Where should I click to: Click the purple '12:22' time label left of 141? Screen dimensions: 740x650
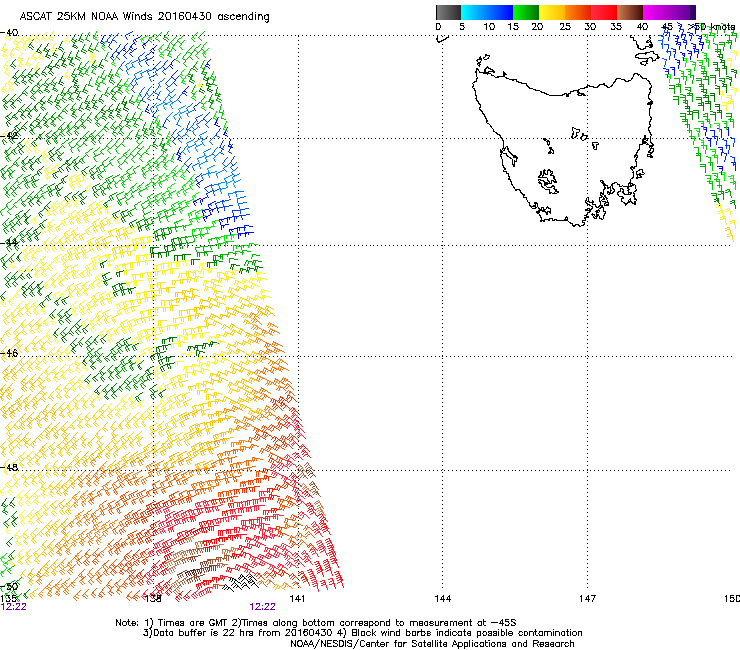coord(262,607)
